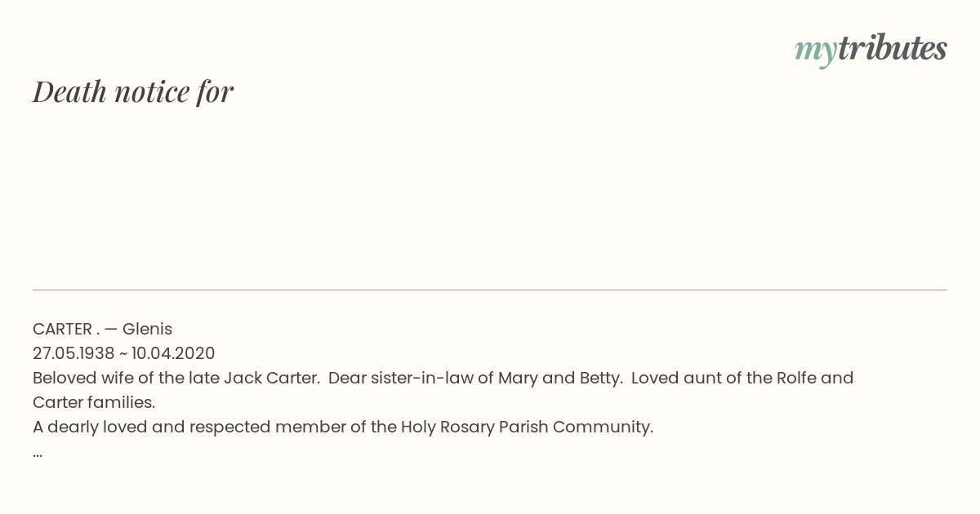Click the first name Glenis
This screenshot has height=514, width=980.
click(x=147, y=329)
